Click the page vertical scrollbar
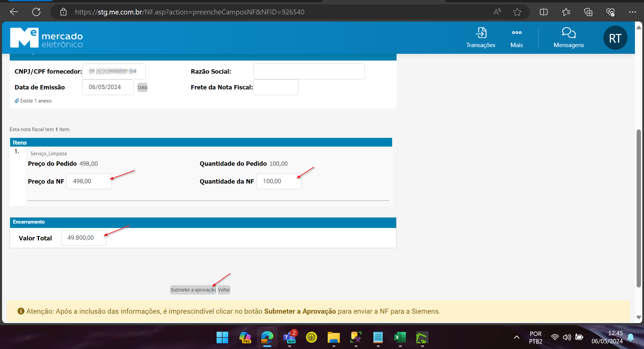Image resolution: width=644 pixels, height=349 pixels. click(639, 208)
